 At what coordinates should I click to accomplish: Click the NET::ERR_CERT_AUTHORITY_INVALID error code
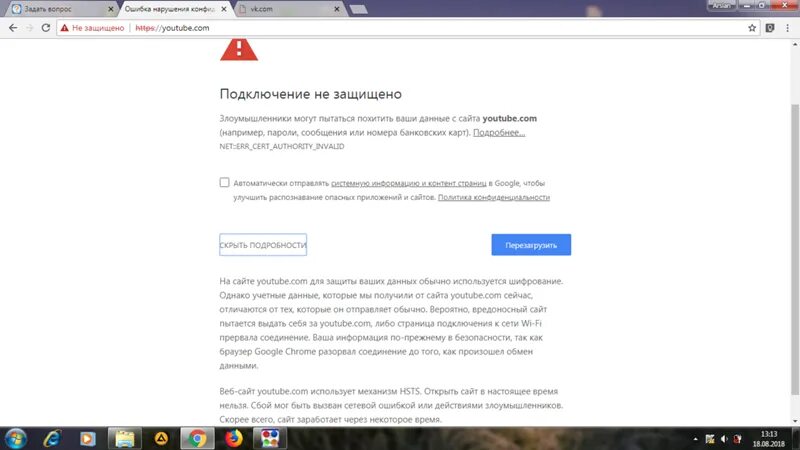[x=282, y=146]
